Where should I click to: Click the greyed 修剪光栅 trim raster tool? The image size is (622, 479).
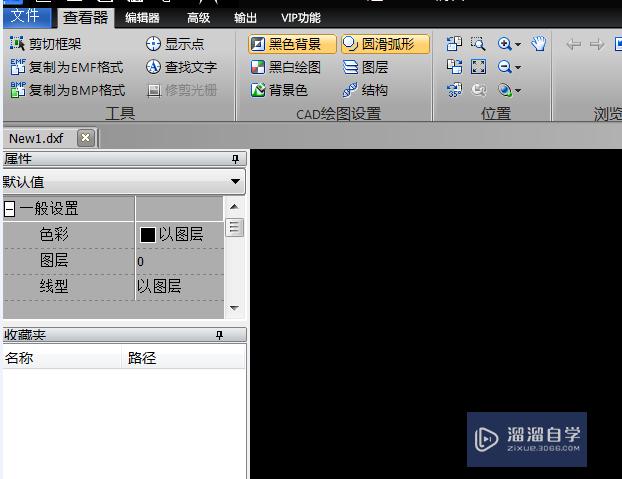pyautogui.click(x=181, y=90)
